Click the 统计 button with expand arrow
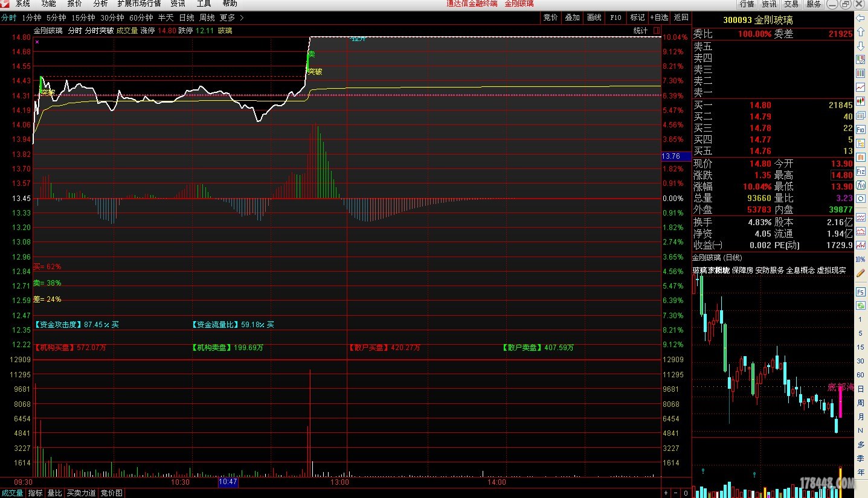The height and width of the screenshot is (498, 868). [646, 30]
